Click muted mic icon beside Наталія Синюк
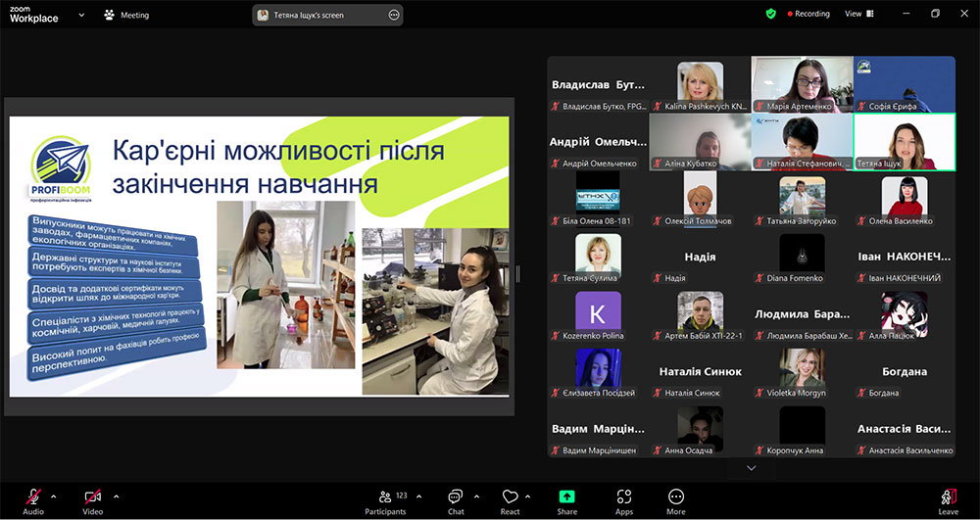This screenshot has width=980, height=520. click(657, 394)
